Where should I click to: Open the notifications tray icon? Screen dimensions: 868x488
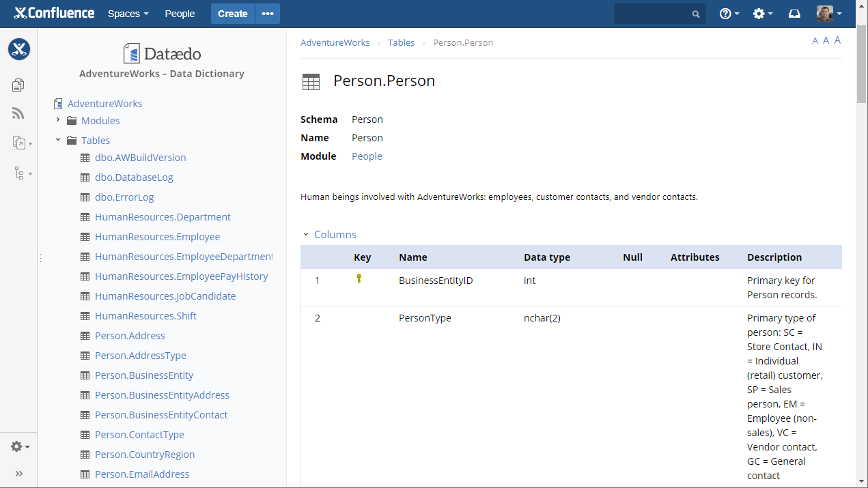pyautogui.click(x=794, y=14)
